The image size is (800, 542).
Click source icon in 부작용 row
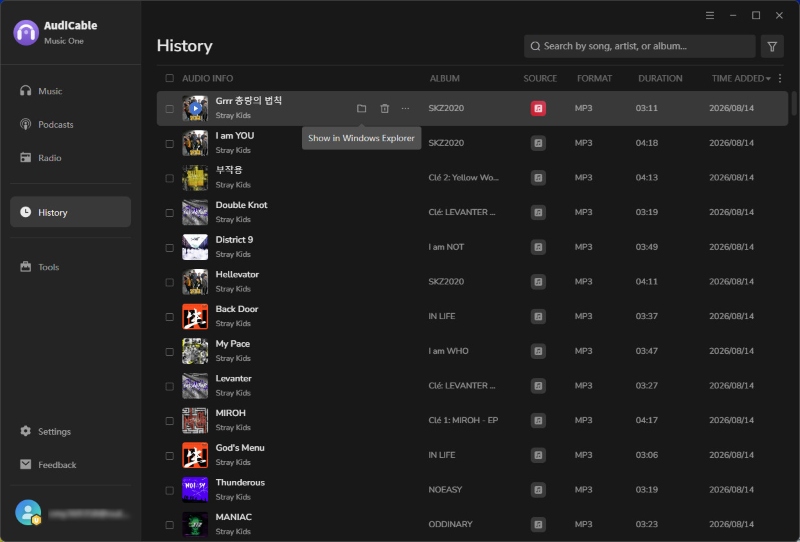(538, 178)
